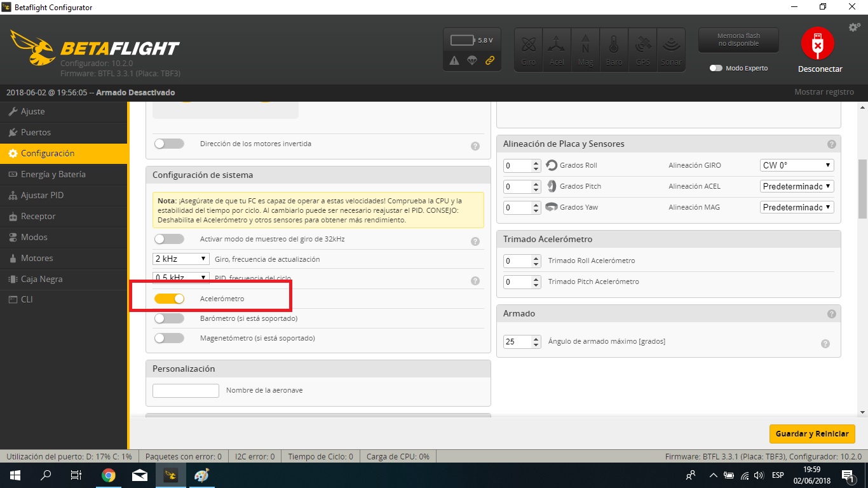Switch to the Ajustar PID tab
This screenshot has height=488, width=868.
tap(42, 195)
